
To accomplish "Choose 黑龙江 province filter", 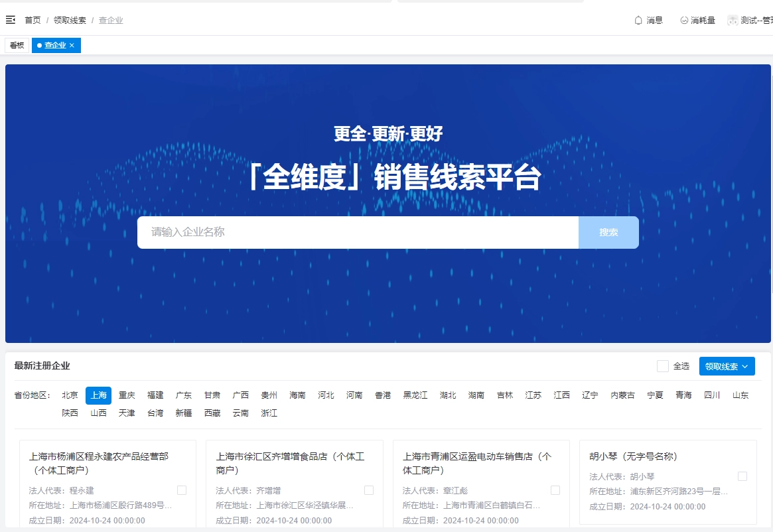I will (x=415, y=395).
